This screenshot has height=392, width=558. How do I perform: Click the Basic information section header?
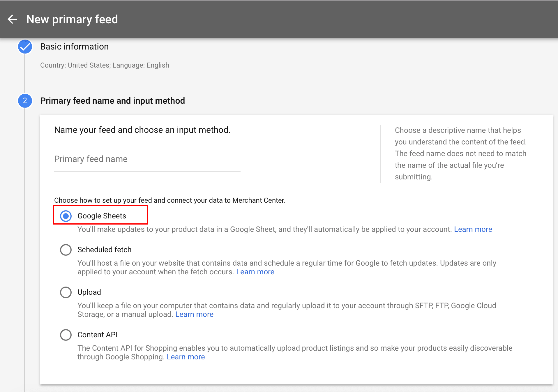pos(74,47)
